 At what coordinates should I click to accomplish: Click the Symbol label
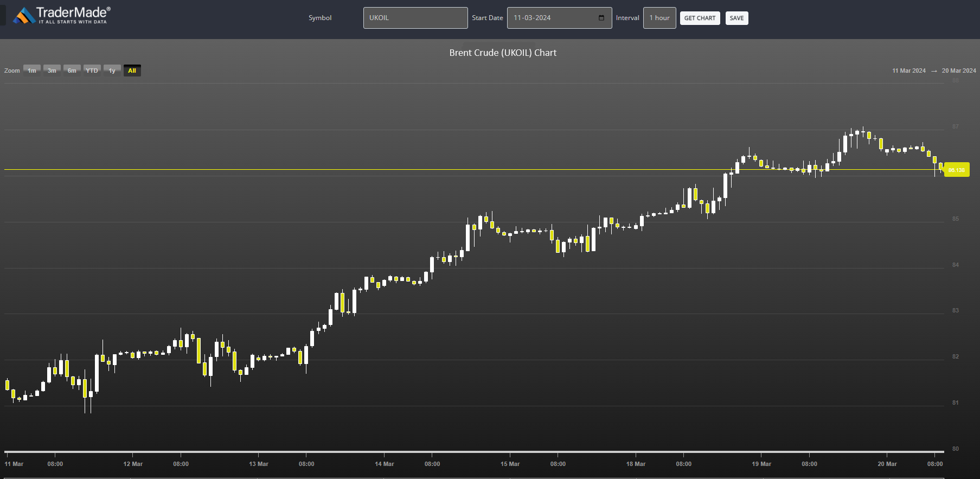(320, 18)
